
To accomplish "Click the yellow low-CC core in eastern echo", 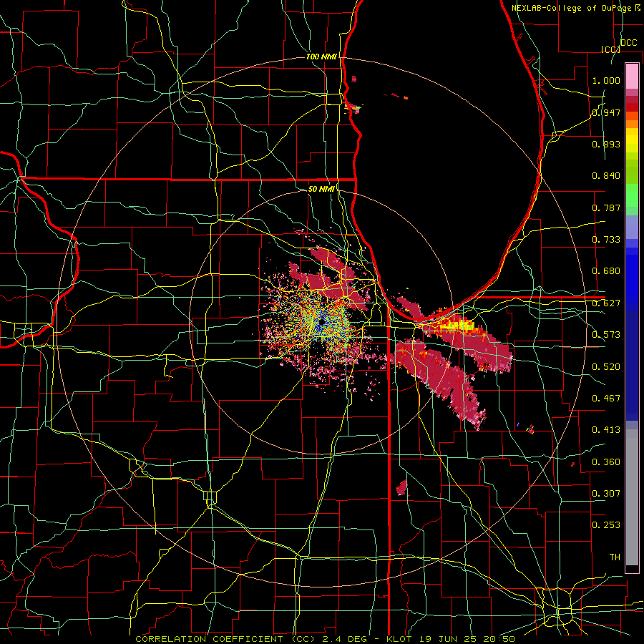I will tap(461, 326).
